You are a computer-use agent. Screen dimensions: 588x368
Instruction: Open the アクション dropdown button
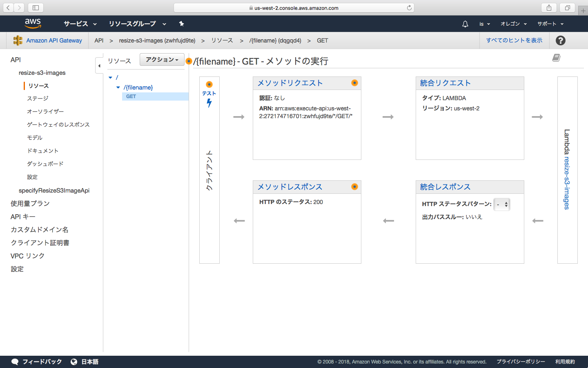click(x=162, y=59)
